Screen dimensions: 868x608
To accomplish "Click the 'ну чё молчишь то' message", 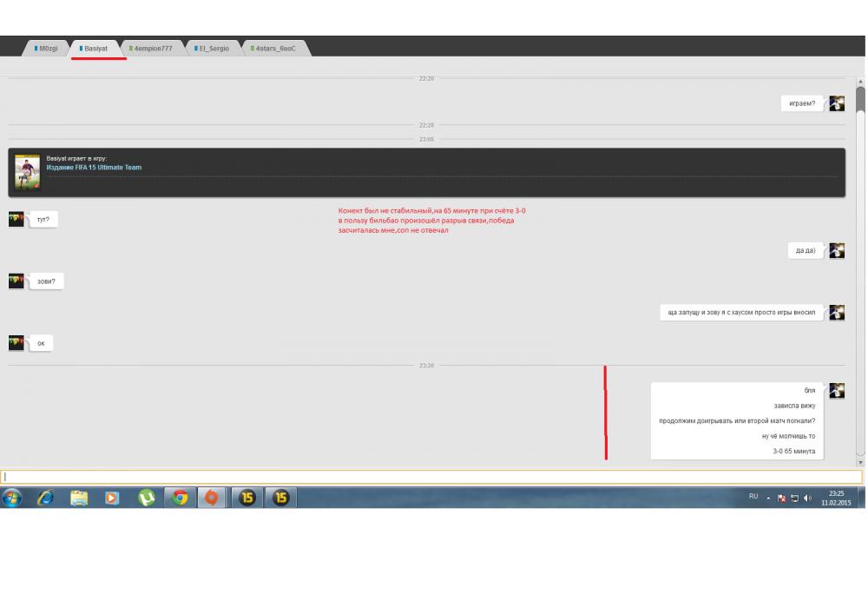I will click(x=788, y=436).
